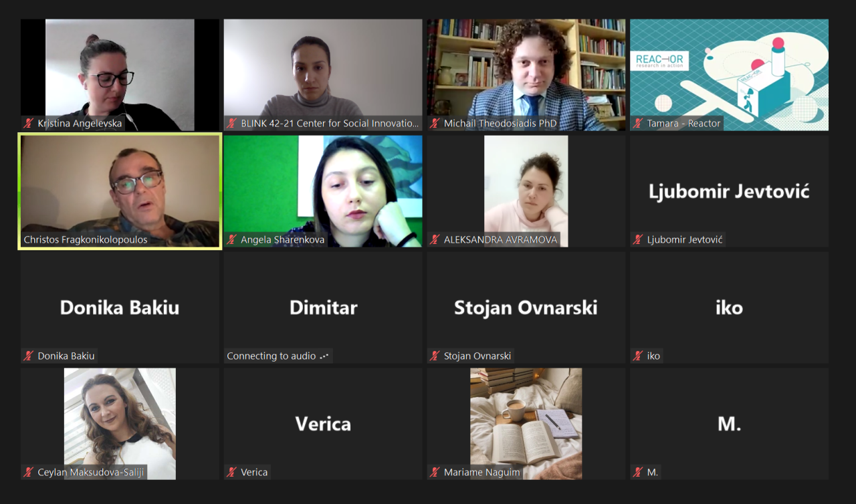Click Tamara - Reactor's muted microphone icon
856x504 pixels.
[639, 123]
